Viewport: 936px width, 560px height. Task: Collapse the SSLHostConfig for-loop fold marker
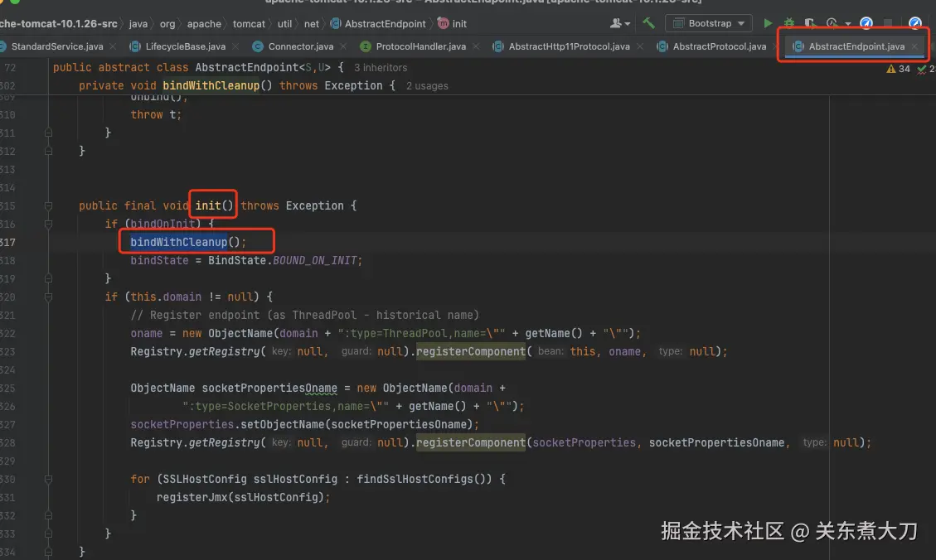click(48, 479)
